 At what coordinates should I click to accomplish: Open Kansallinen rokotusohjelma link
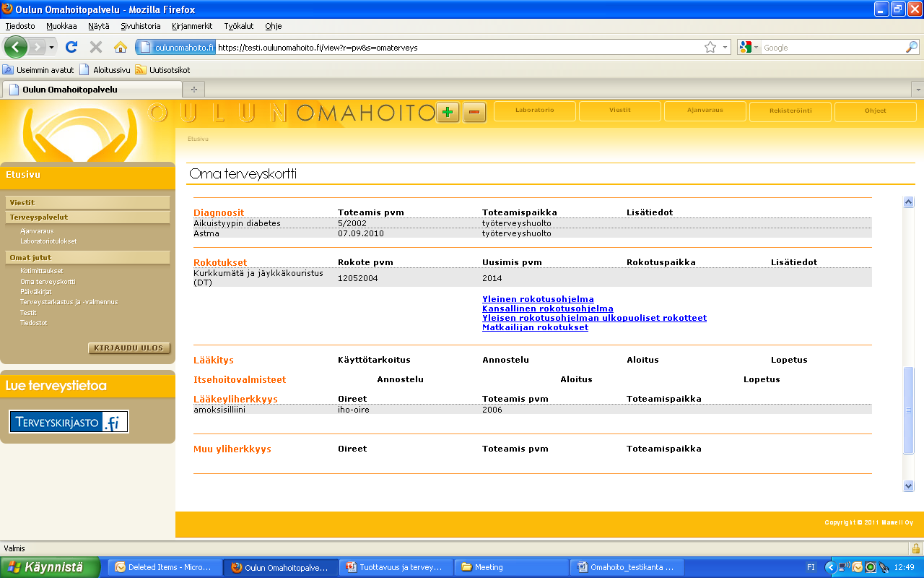pos(548,309)
